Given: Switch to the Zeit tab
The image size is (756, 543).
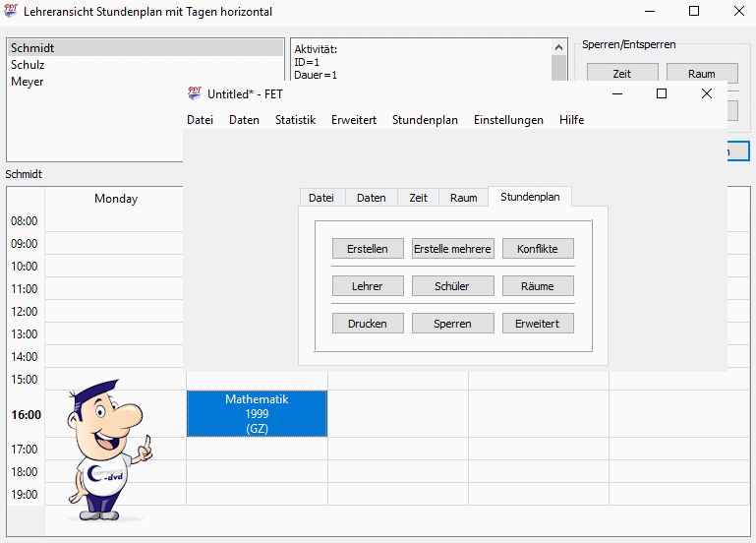Looking at the screenshot, I should pos(418,198).
